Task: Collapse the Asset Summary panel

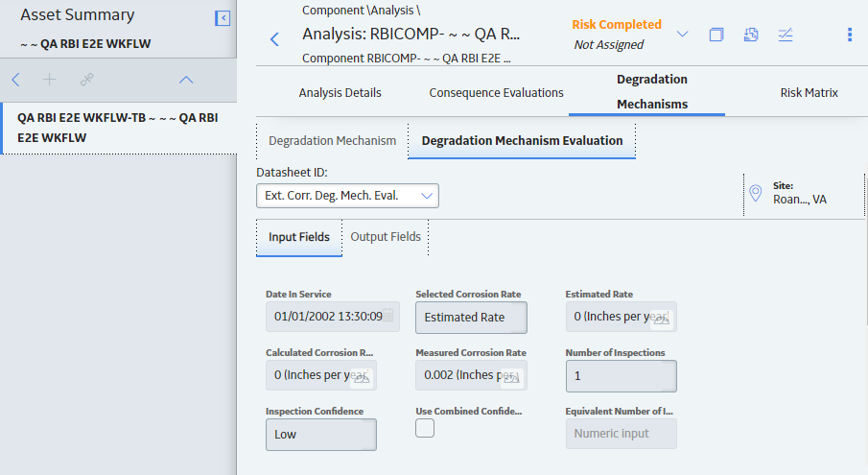Action: (x=223, y=18)
